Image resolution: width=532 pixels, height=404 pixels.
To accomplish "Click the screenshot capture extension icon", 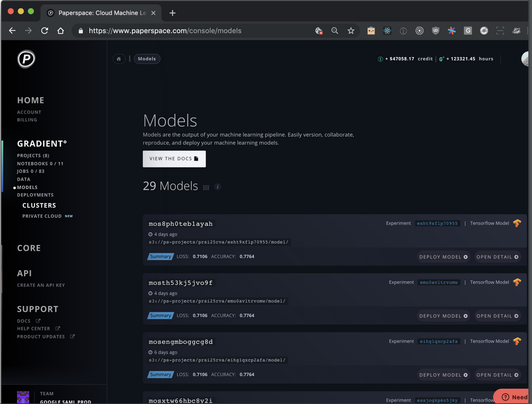I will pos(500,31).
